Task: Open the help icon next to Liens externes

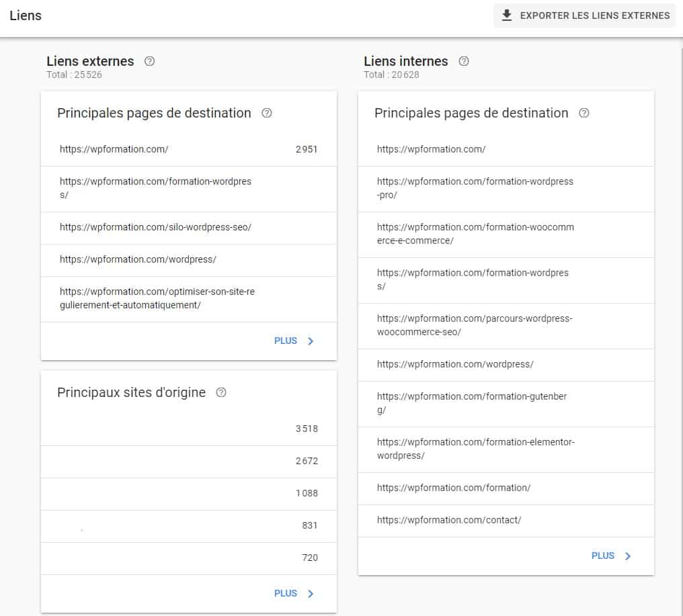Action: 149,60
